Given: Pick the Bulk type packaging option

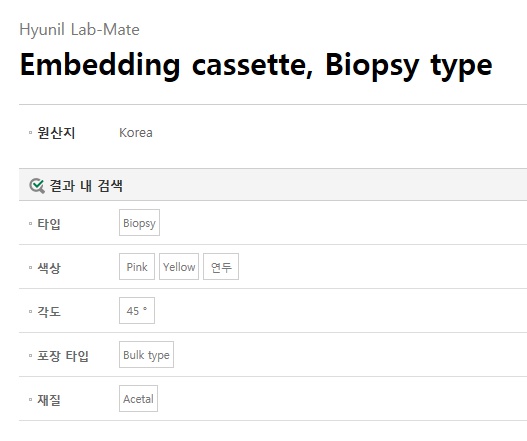Looking at the screenshot, I should click(x=146, y=355).
